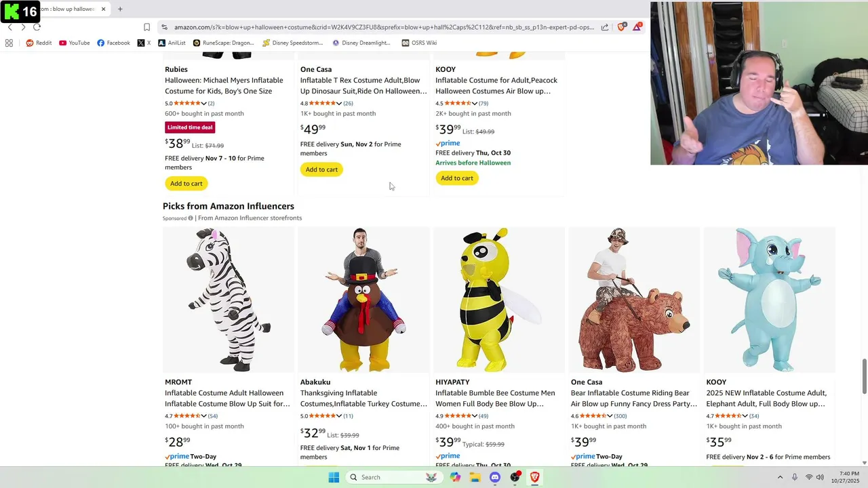Launch Copilot from the taskbar
Viewport: 868px width, 488px height.
pos(455,477)
